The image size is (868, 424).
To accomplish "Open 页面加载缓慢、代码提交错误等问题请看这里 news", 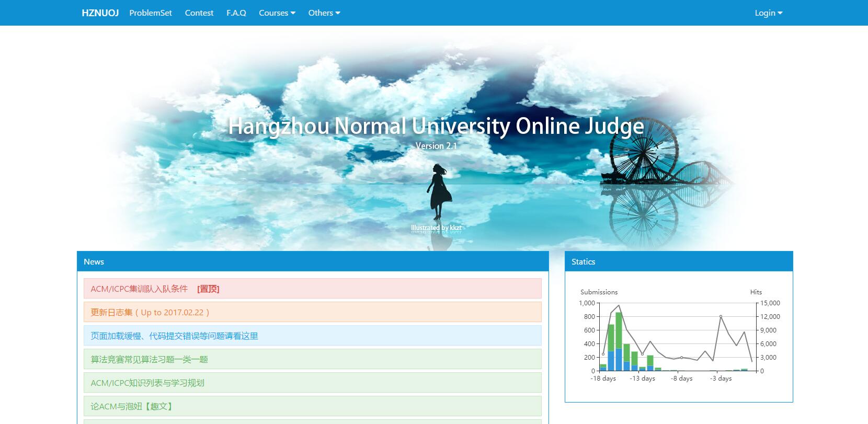I will coord(313,336).
